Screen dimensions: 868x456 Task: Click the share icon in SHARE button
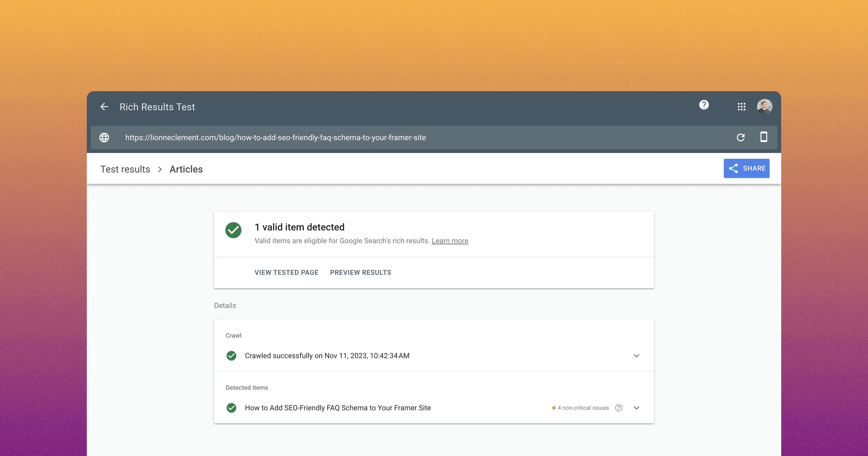[733, 168]
